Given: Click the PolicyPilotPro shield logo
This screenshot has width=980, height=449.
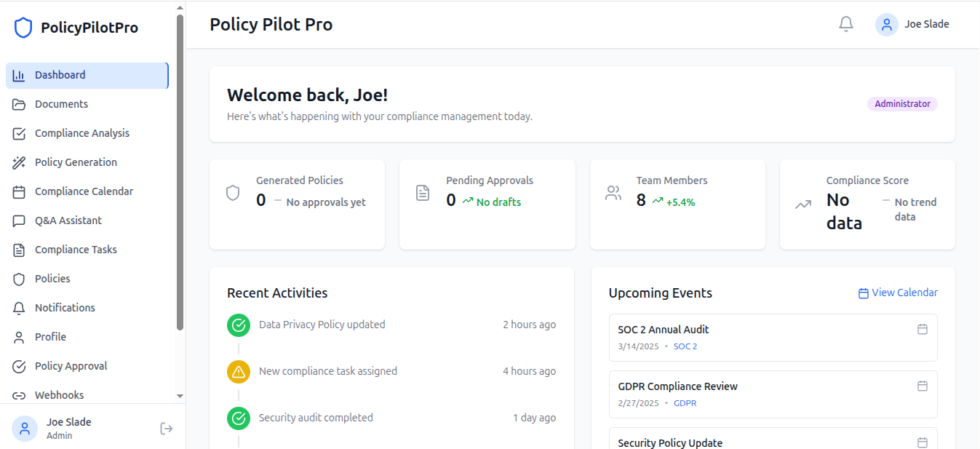Looking at the screenshot, I should coord(23,28).
